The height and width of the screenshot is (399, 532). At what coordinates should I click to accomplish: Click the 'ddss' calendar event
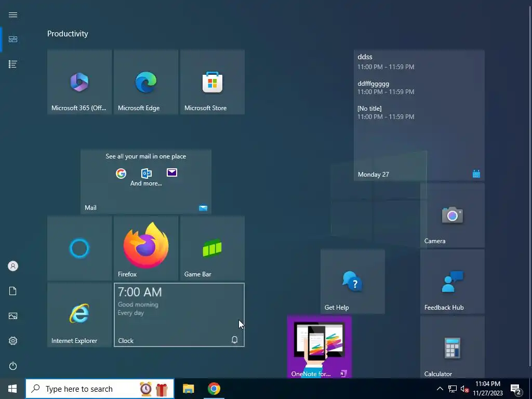[386, 61]
